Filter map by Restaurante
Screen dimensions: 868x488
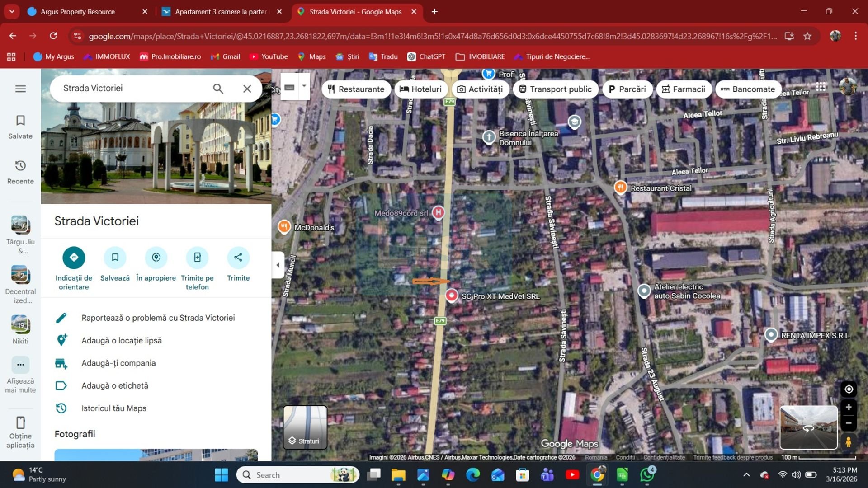[356, 89]
